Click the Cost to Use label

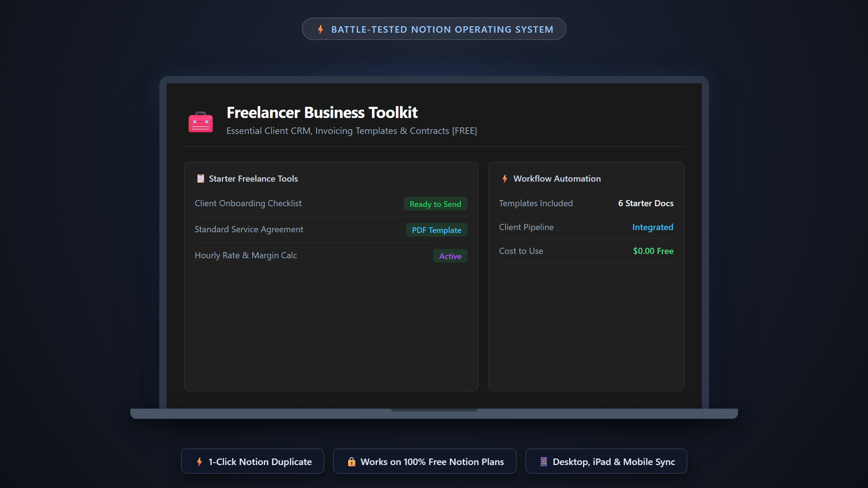pyautogui.click(x=521, y=251)
